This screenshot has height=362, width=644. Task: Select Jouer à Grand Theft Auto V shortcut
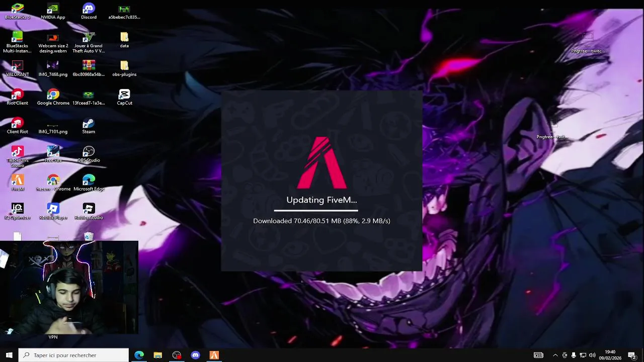89,42
